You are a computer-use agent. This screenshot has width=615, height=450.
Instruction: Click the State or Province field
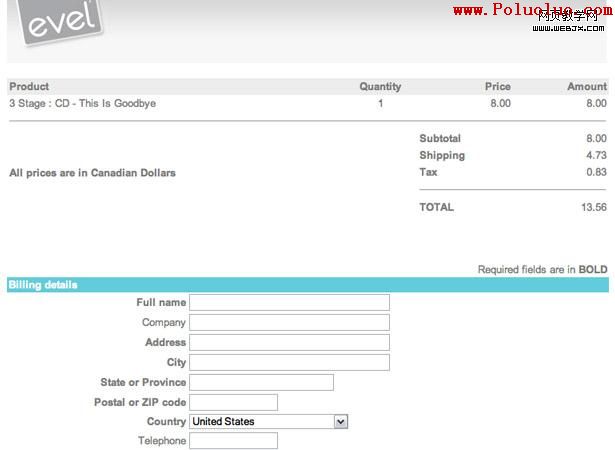(x=261, y=382)
